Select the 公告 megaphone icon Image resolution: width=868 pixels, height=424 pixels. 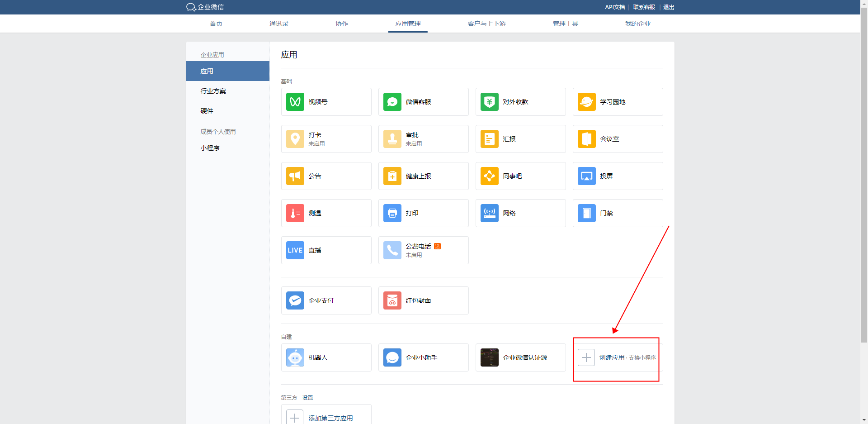pyautogui.click(x=295, y=176)
